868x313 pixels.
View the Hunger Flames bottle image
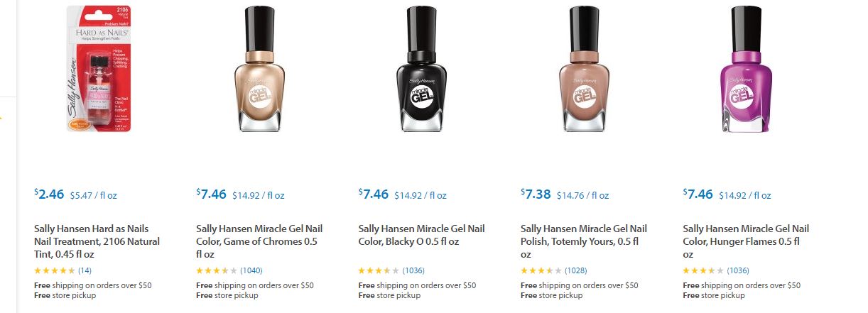coord(746,69)
